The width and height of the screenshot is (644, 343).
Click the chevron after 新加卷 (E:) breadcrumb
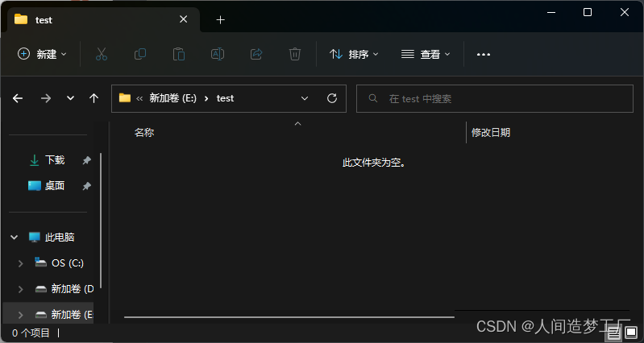point(206,98)
